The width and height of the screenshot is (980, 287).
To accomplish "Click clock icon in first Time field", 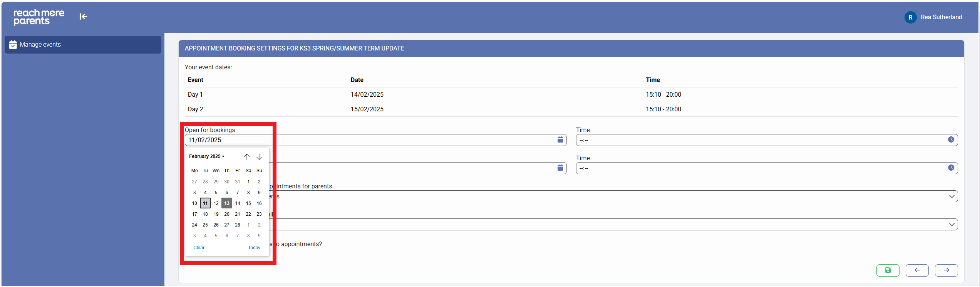I will 951,140.
